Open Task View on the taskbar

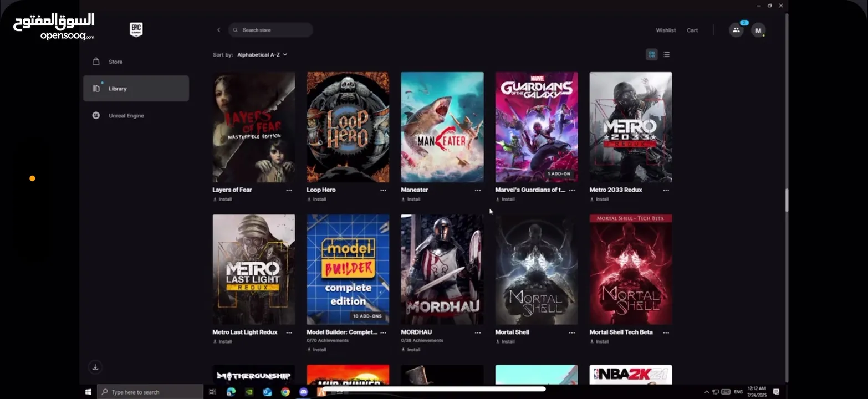212,392
